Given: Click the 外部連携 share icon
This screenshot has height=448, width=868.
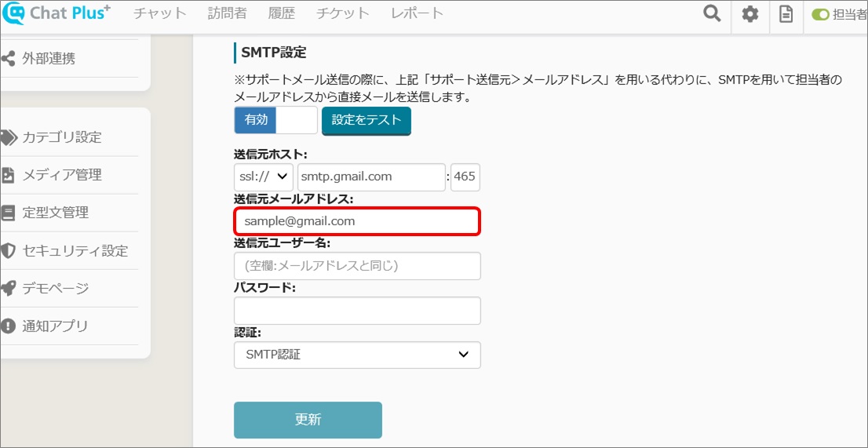Looking at the screenshot, I should click(8, 59).
